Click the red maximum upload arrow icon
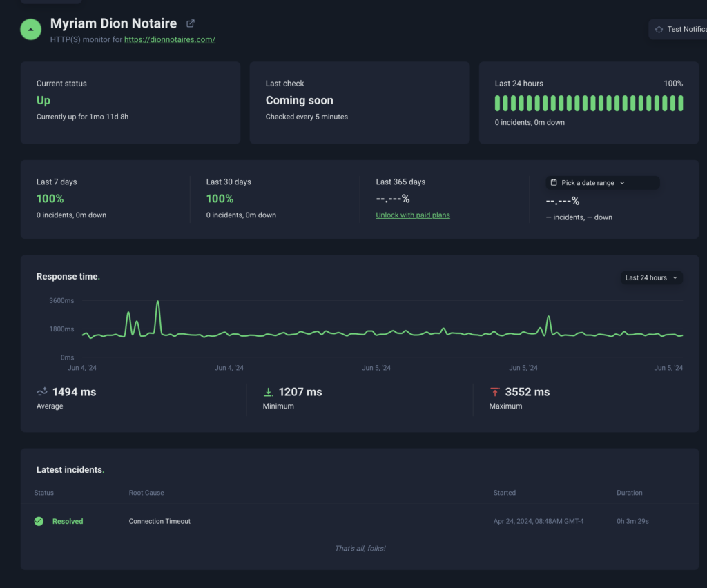The width and height of the screenshot is (707, 588). click(x=494, y=392)
